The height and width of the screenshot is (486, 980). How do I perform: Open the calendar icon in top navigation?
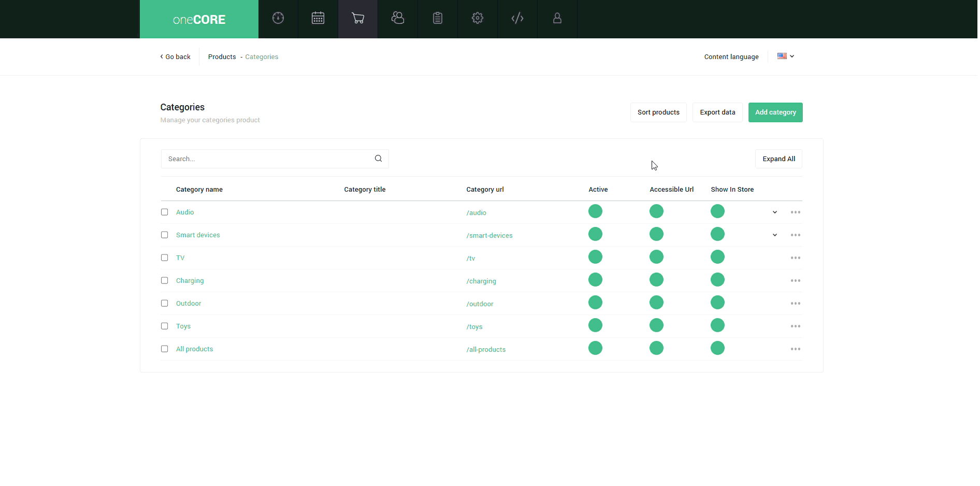318,19
